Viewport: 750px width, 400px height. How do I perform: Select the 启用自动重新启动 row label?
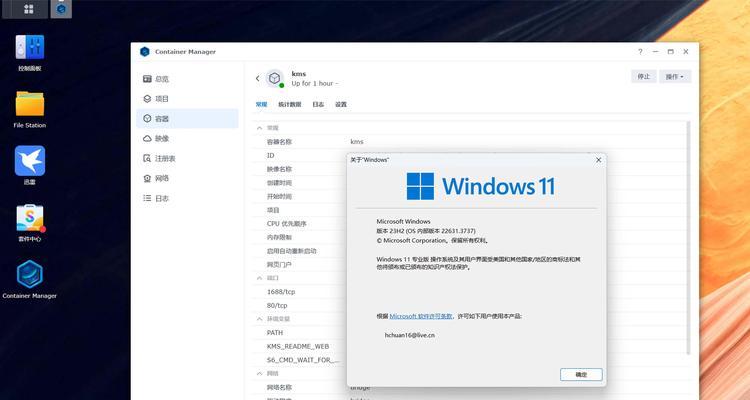click(291, 251)
